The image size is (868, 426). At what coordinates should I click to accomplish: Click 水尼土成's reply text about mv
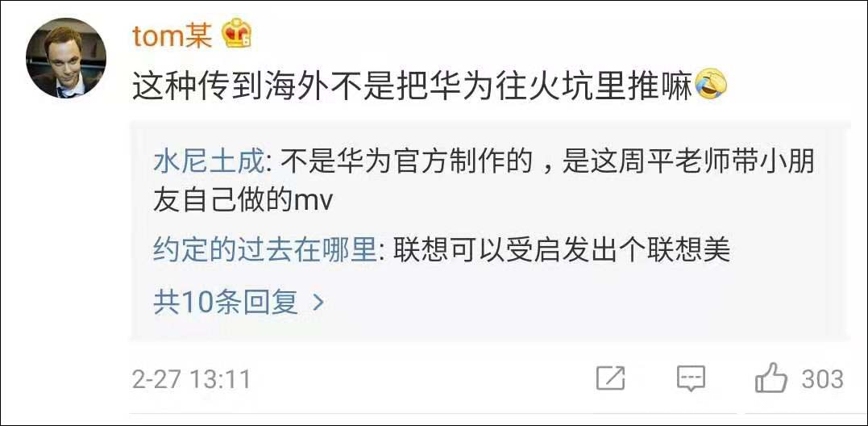point(484,182)
